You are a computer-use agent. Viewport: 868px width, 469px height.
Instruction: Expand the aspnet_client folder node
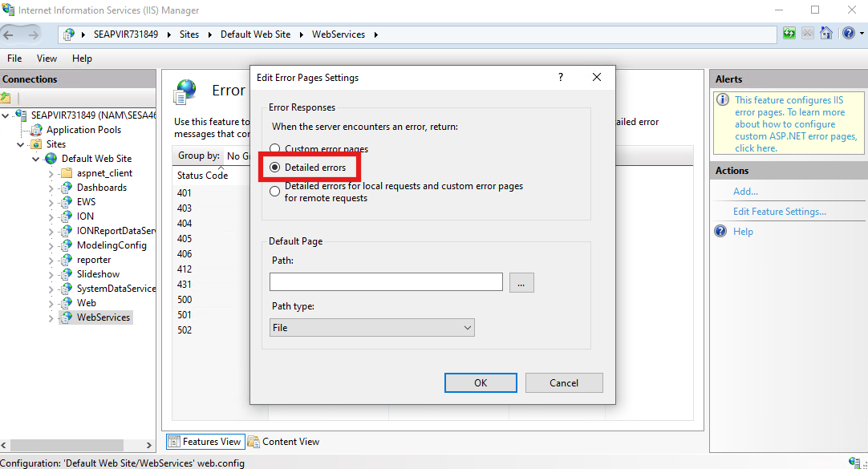(x=51, y=174)
